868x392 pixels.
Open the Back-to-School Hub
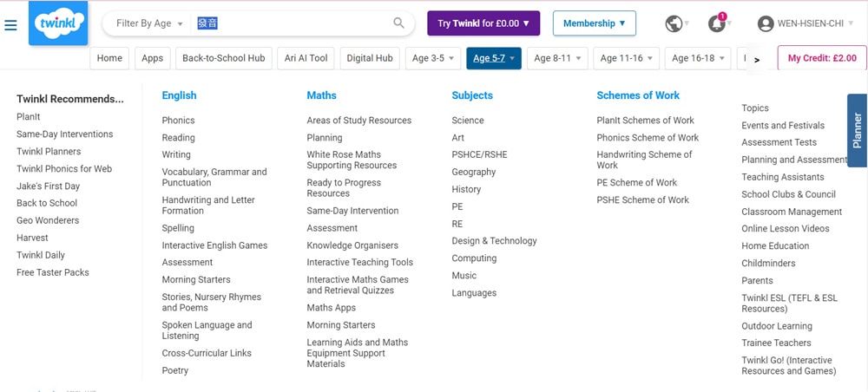[224, 58]
